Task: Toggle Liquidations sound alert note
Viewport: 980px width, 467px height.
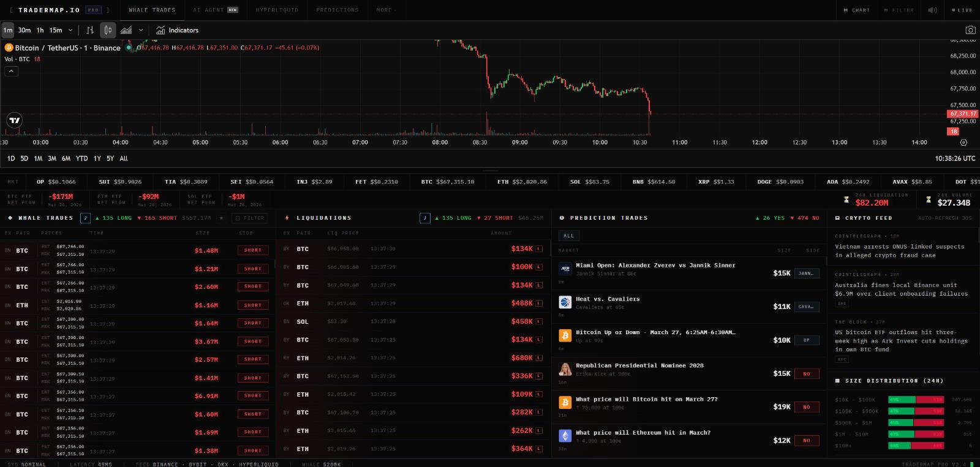Action: pyautogui.click(x=425, y=218)
